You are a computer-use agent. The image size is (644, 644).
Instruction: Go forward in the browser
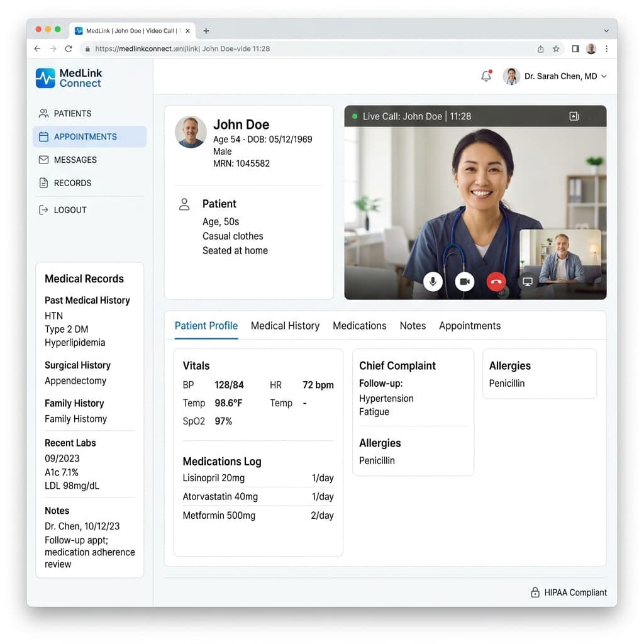[x=53, y=49]
